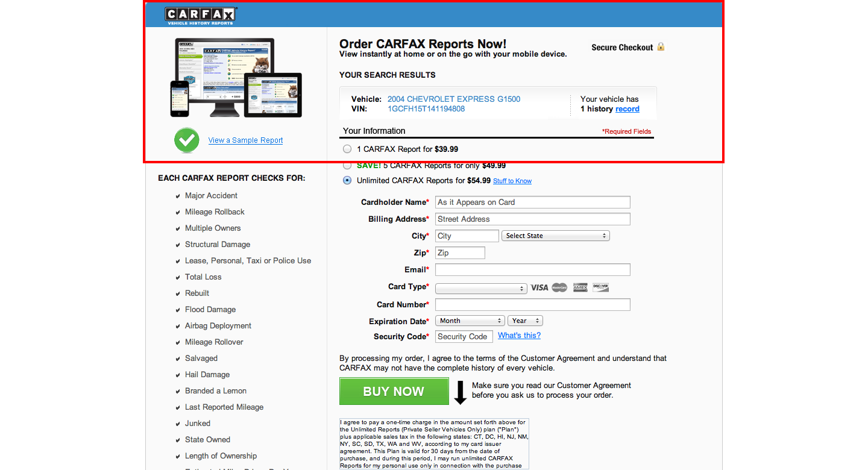This screenshot has width=868, height=470.
Task: Click the Structural Damage list item
Action: (x=218, y=245)
